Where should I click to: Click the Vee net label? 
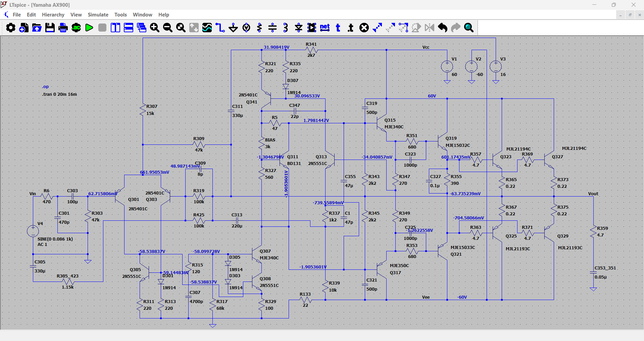426,297
